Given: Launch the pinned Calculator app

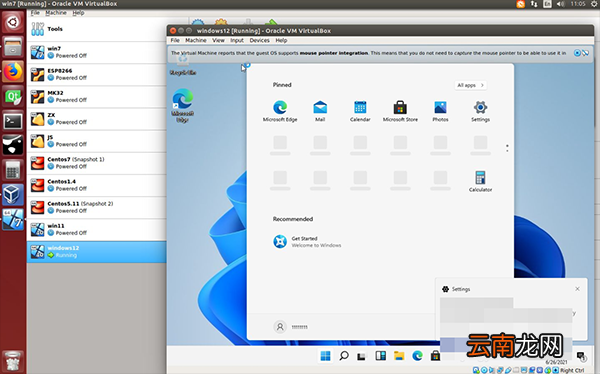Looking at the screenshot, I should 480,181.
